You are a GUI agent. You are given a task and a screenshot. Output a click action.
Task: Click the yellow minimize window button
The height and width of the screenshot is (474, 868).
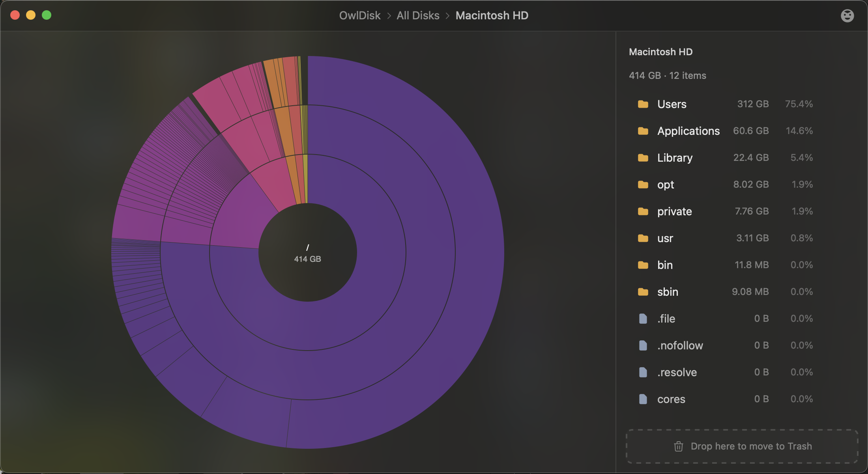[31, 15]
